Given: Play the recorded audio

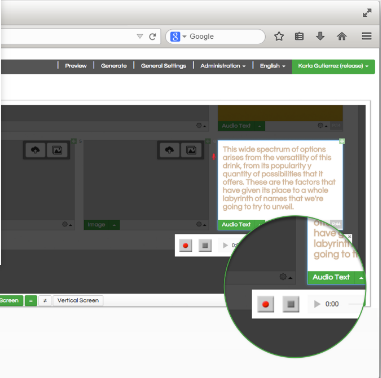Looking at the screenshot, I should point(225,245).
